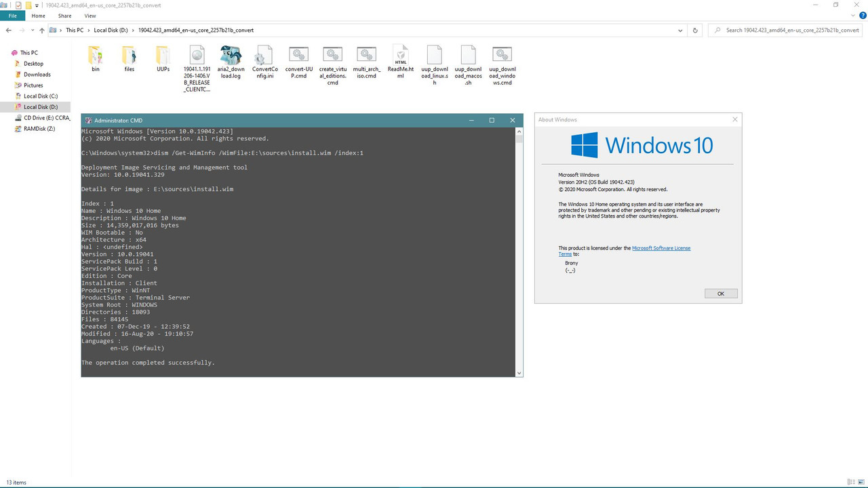Click the CMD window scrollbar up arrow

point(519,131)
